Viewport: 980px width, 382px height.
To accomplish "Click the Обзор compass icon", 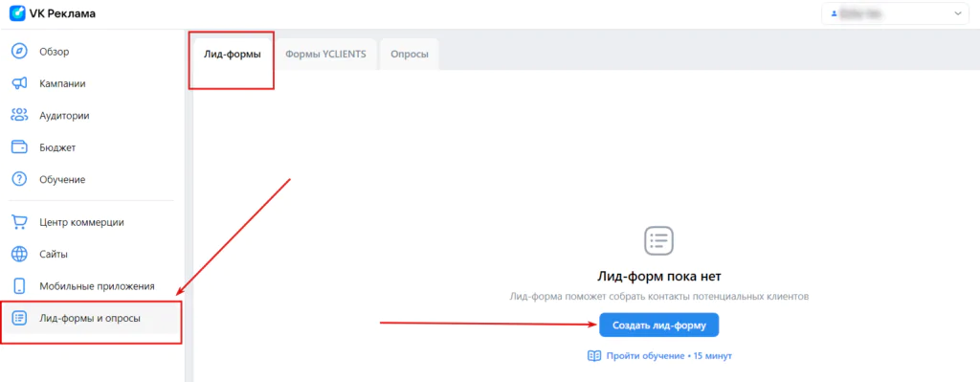I will (x=19, y=52).
